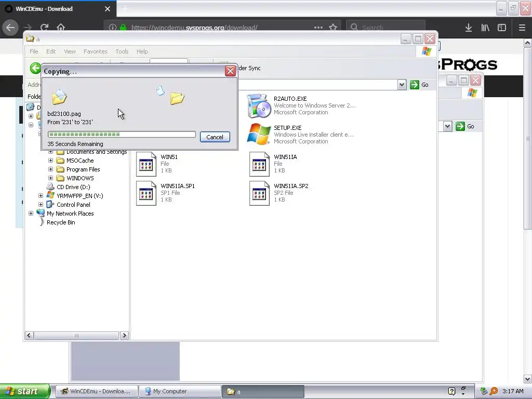
Task: Open the View menu in Explorer
Action: [x=70, y=51]
